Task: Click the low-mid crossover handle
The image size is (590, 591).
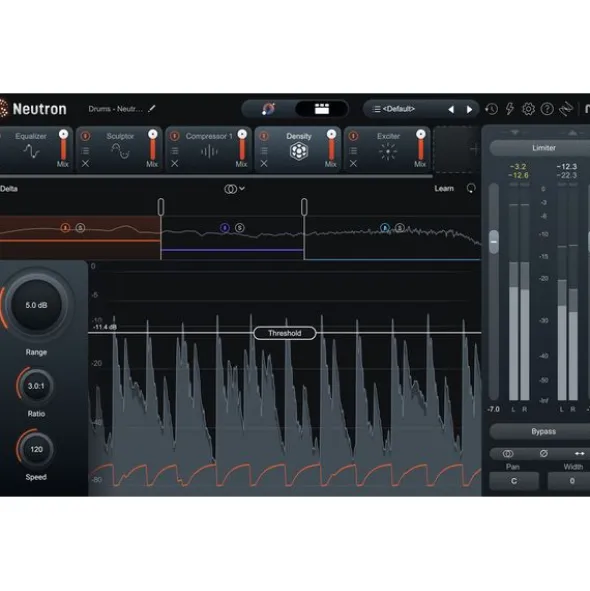Action: click(161, 207)
